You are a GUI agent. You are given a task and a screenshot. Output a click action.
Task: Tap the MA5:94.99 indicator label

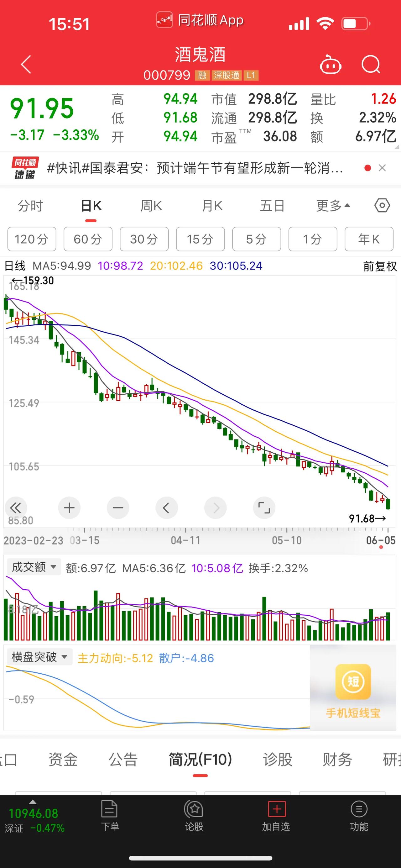click(62, 266)
